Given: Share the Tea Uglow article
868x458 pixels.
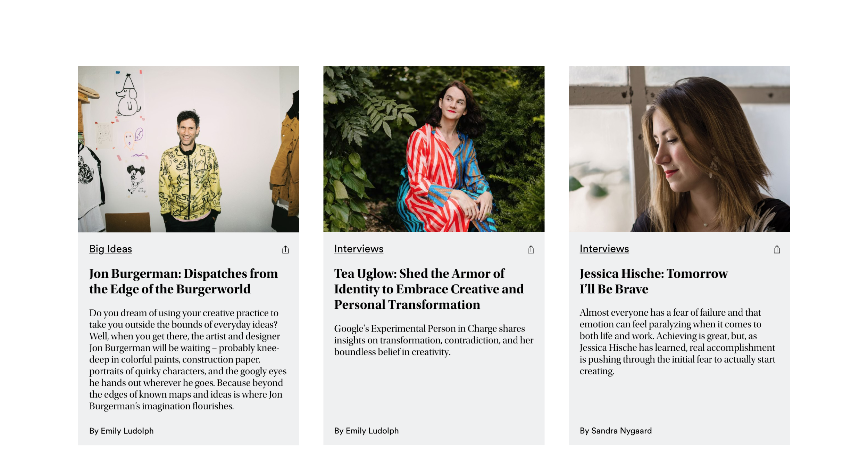Looking at the screenshot, I should 531,249.
